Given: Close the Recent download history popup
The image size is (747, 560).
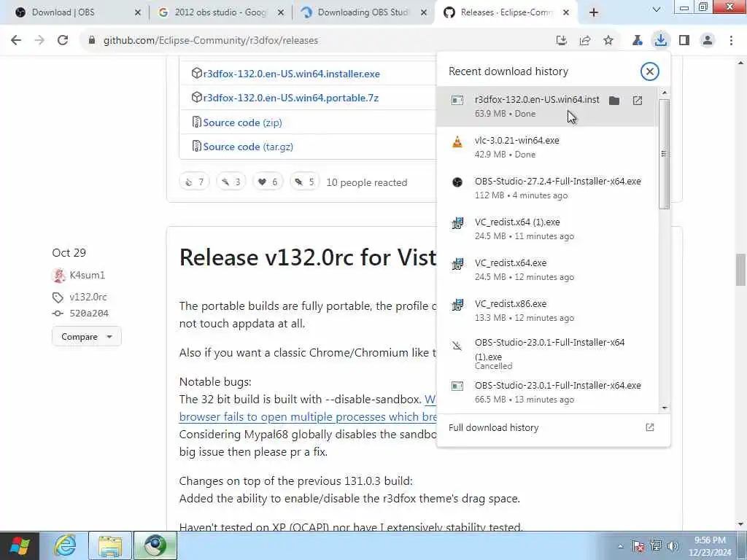Looking at the screenshot, I should point(649,71).
